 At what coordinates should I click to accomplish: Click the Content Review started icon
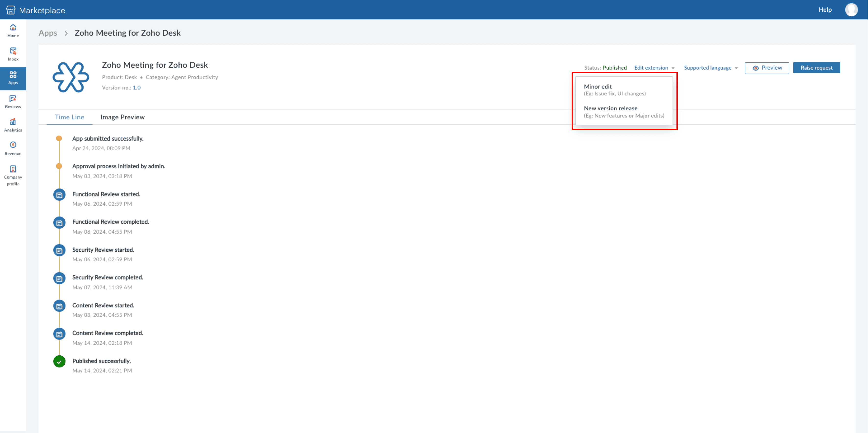coord(59,306)
